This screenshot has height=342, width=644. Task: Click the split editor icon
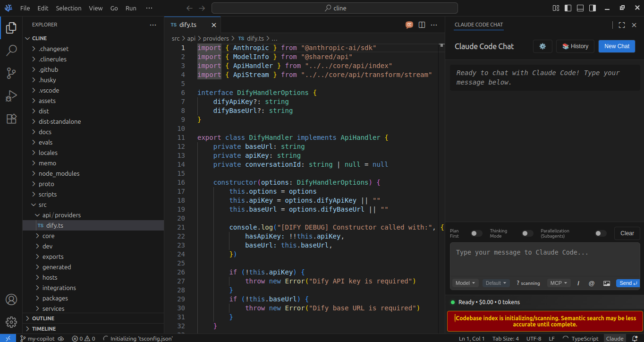(x=422, y=25)
